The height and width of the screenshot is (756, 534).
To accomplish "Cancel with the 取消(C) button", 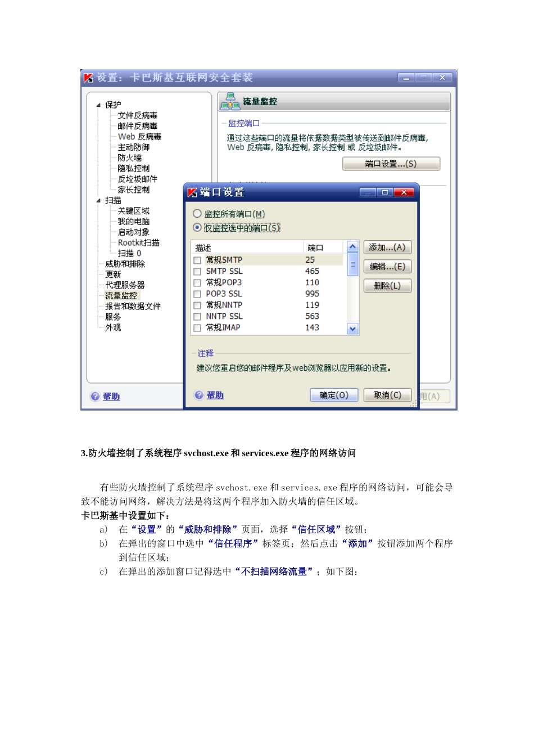I will tap(388, 395).
